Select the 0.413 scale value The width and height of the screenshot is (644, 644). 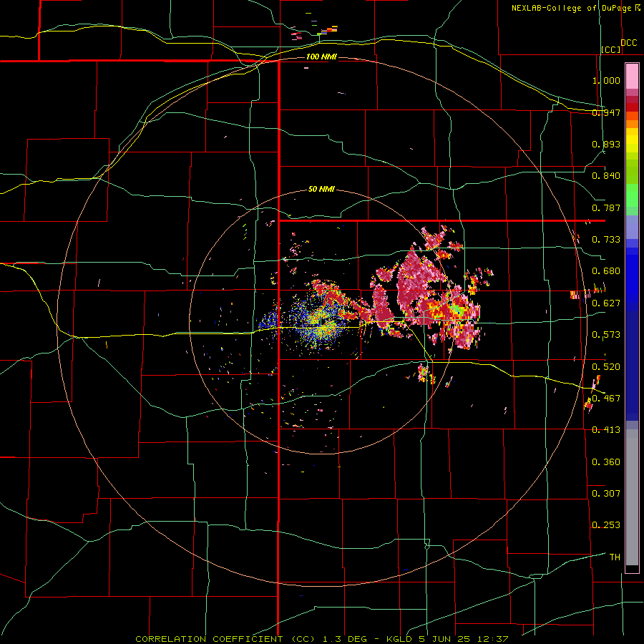(606, 430)
